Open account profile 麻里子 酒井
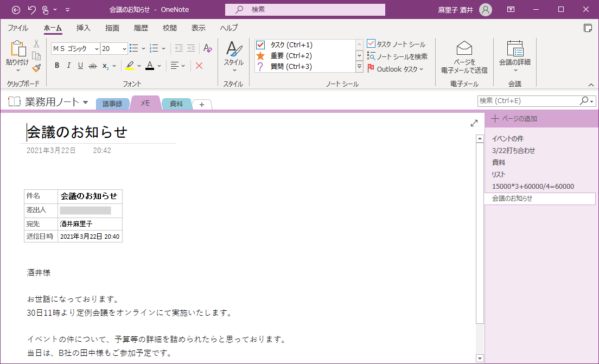Screen dimensions: 599x364 tap(464, 10)
